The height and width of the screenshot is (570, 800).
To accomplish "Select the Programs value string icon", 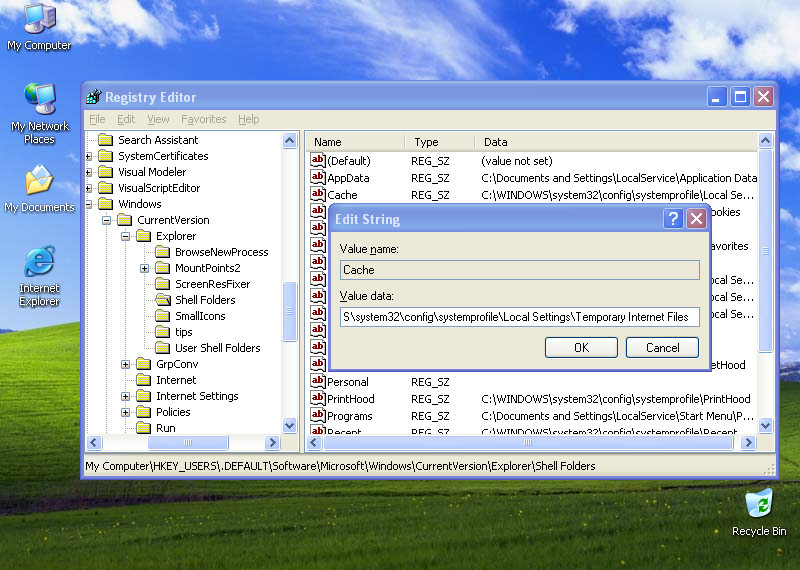I will tap(317, 415).
